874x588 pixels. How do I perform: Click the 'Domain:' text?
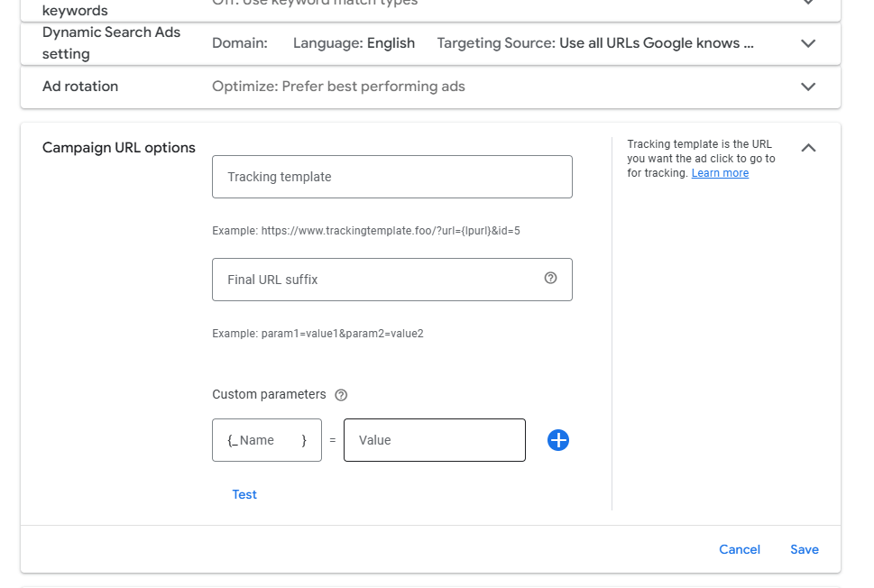pos(240,43)
